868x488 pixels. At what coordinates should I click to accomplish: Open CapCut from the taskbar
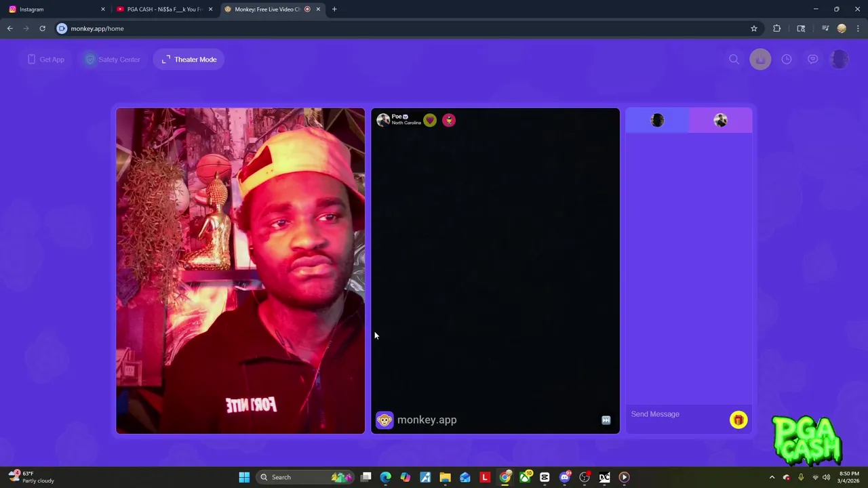pyautogui.click(x=545, y=477)
